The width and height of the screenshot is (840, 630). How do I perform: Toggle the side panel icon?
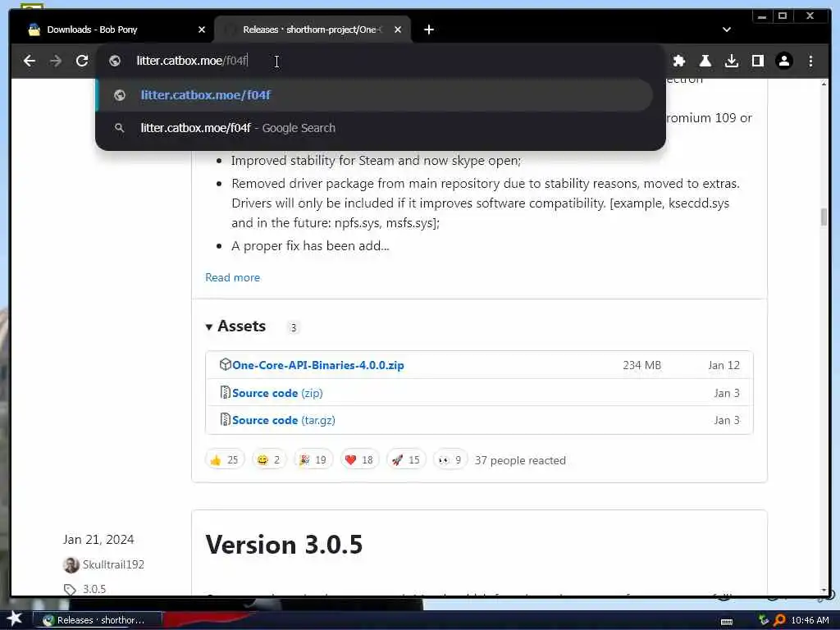(757, 61)
